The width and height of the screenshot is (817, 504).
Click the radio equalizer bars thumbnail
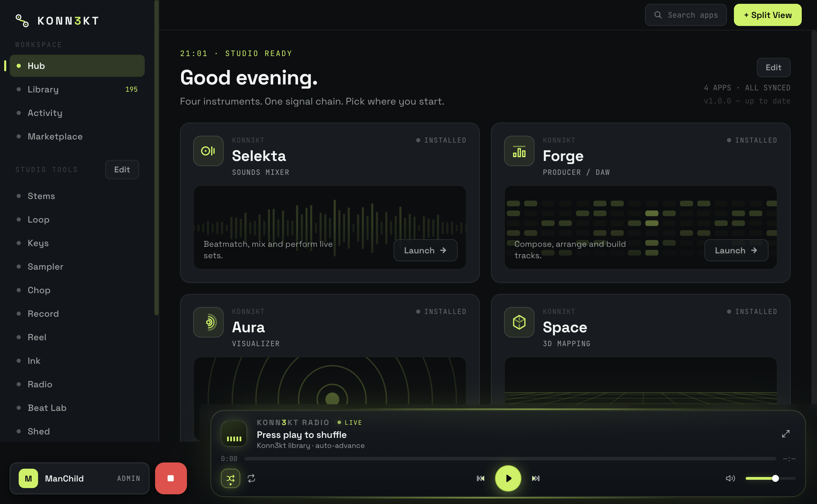coord(234,434)
